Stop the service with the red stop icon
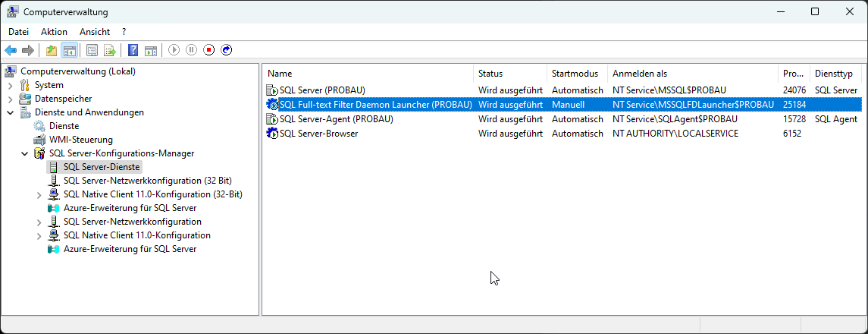 point(208,50)
